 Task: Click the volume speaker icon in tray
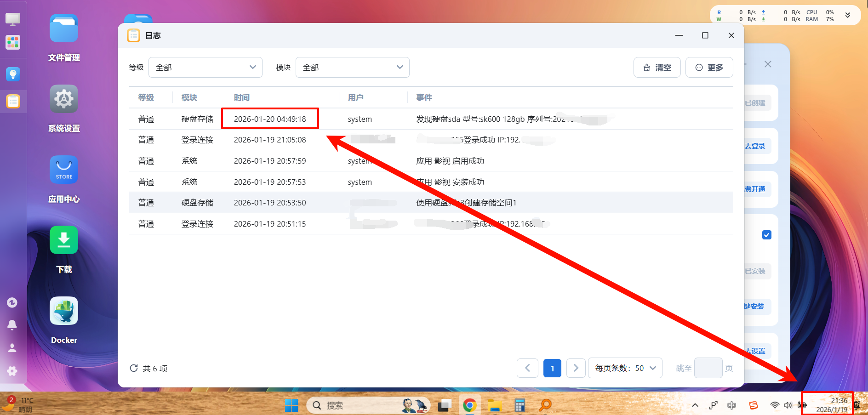coord(788,405)
